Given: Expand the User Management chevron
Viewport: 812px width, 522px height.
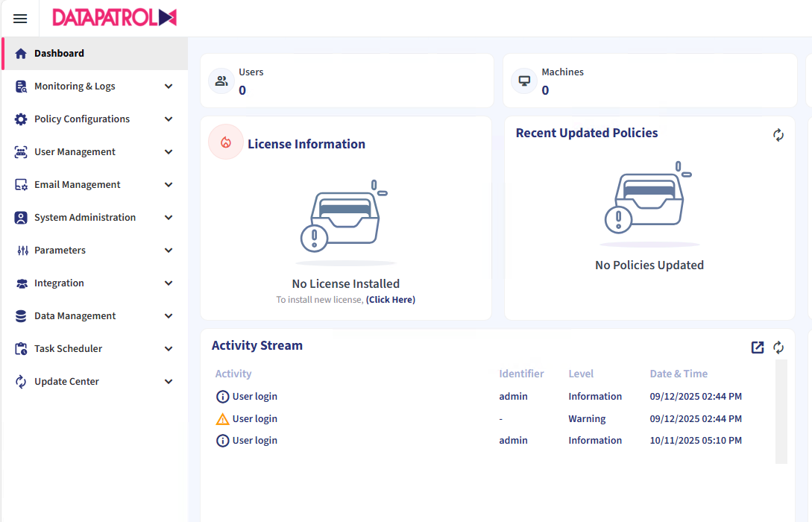Looking at the screenshot, I should point(169,152).
